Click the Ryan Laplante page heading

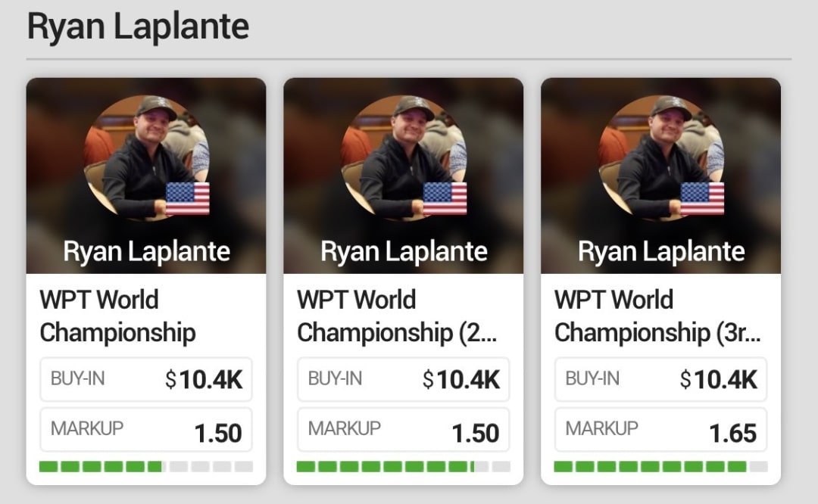coord(138,26)
